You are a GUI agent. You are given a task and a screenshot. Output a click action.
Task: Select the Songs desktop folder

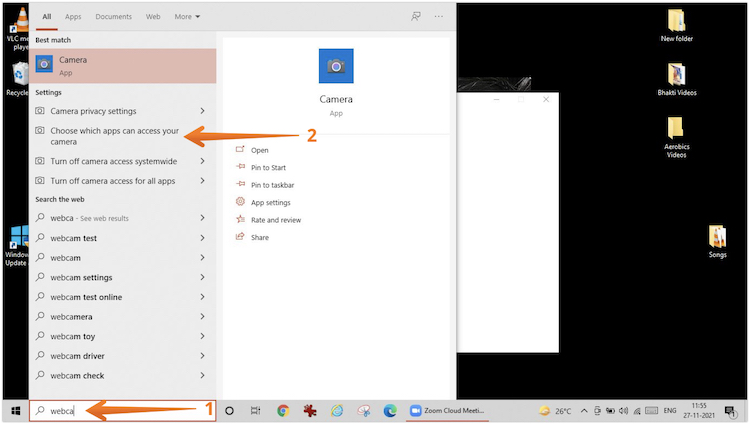tap(717, 241)
